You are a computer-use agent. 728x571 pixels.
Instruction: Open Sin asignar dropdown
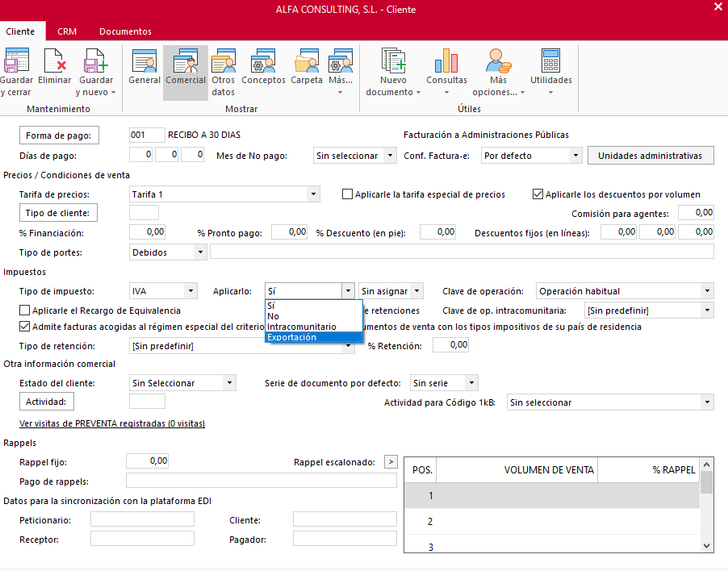pyautogui.click(x=417, y=291)
